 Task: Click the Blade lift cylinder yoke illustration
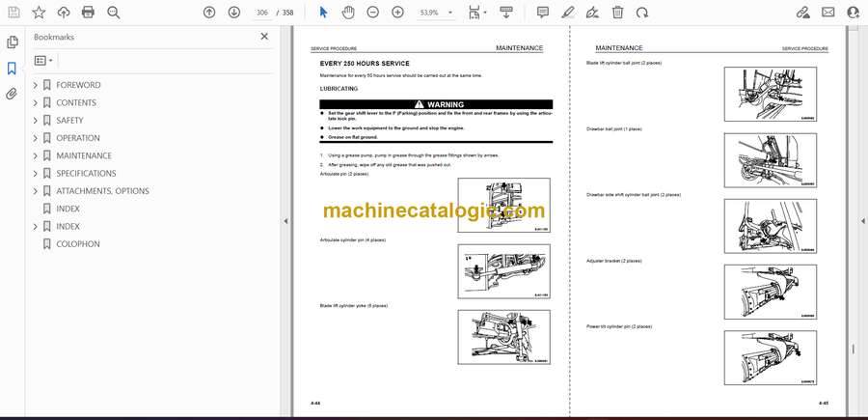point(503,337)
